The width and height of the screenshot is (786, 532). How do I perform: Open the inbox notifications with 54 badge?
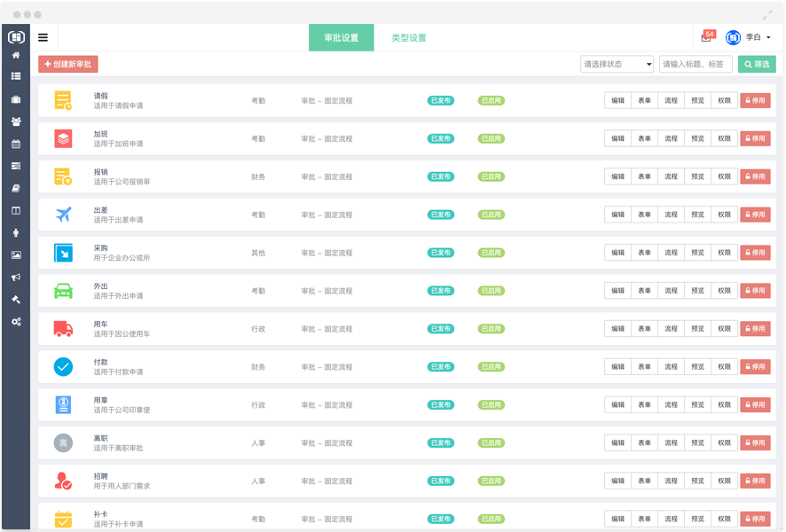706,37
